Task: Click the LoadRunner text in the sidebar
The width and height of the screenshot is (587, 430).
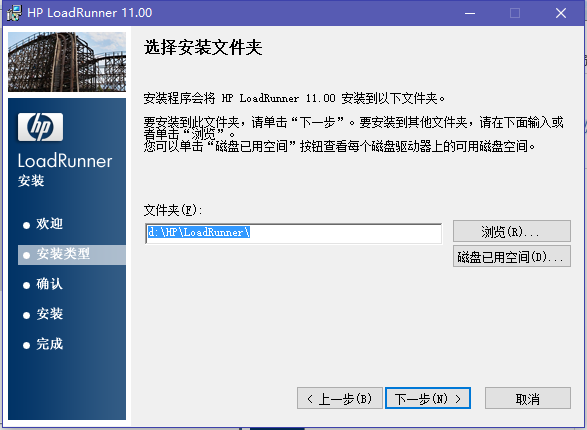Action: [x=65, y=161]
